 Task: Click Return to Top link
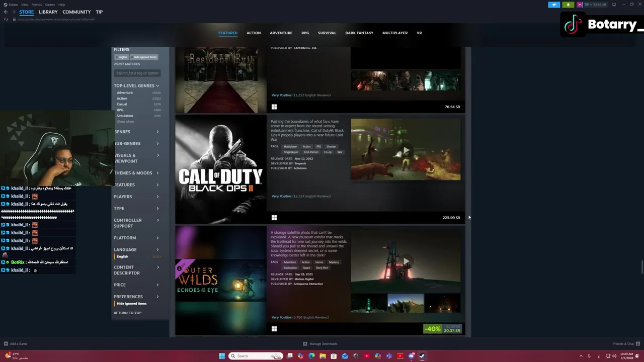tap(128, 313)
